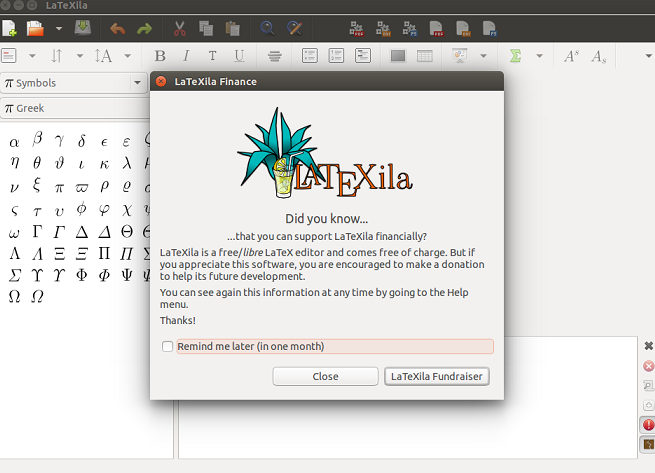Expand the presentation dropdown arrow

pyautogui.click(x=483, y=56)
